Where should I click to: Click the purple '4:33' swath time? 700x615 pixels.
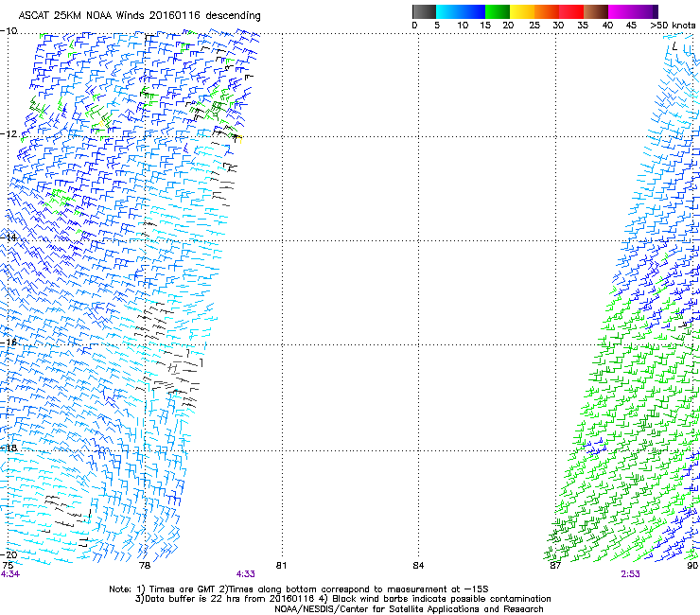(246, 574)
